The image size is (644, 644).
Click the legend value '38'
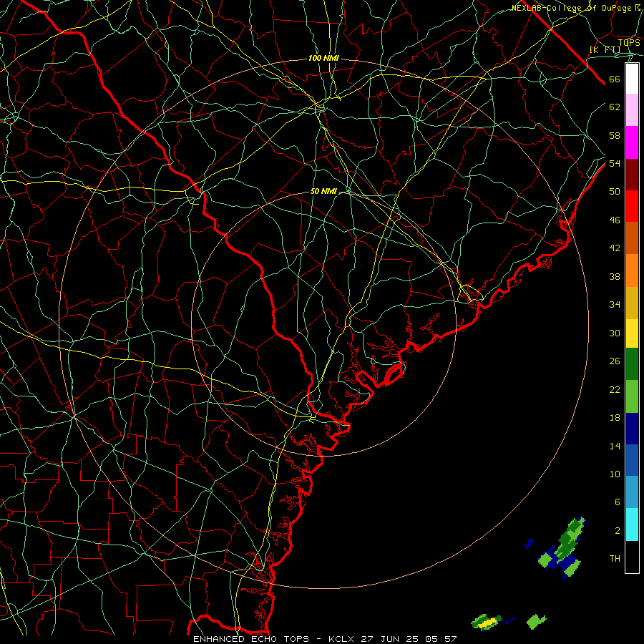coord(615,276)
